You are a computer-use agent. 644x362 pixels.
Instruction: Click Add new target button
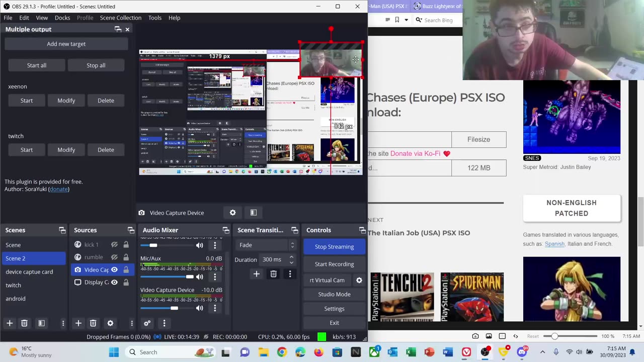point(66,44)
